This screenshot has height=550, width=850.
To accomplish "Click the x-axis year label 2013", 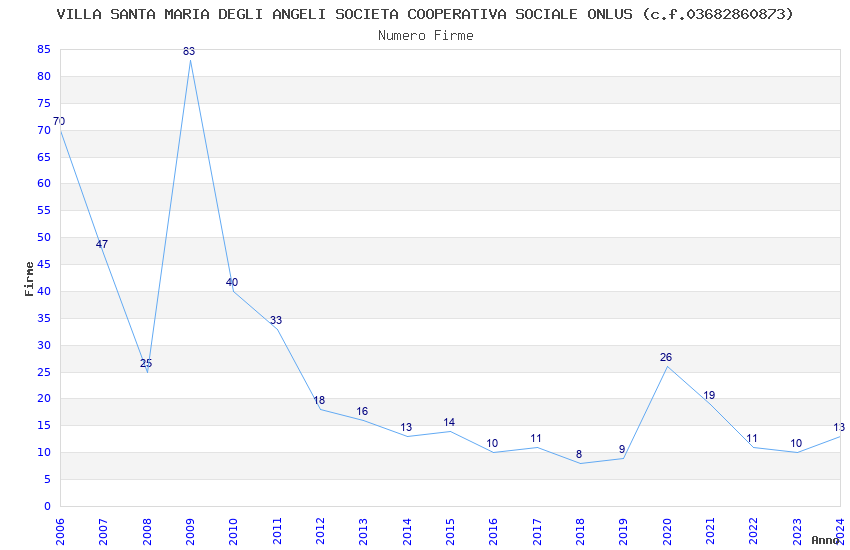I will click(x=363, y=531).
